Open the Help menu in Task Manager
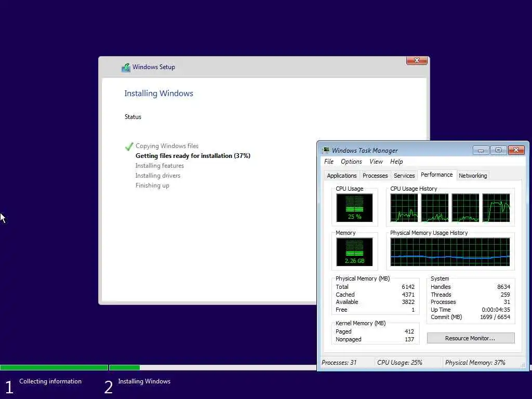This screenshot has height=399, width=532. coord(396,162)
